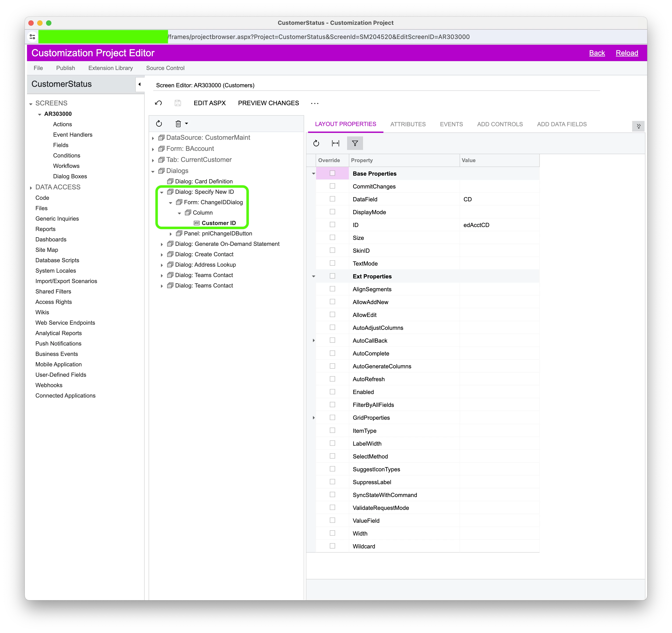Click the undo arrow icon in the editor toolbar
The image size is (672, 633).
158,103
